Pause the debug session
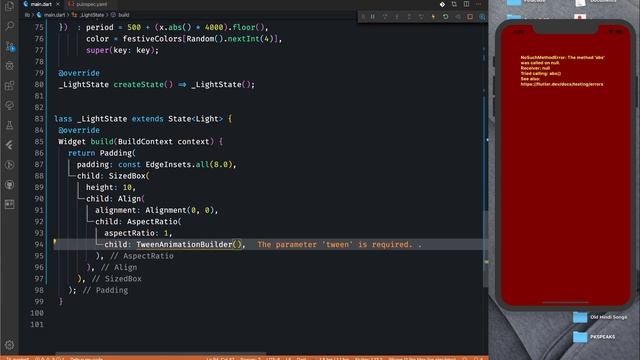The width and height of the screenshot is (640, 360). [373, 17]
